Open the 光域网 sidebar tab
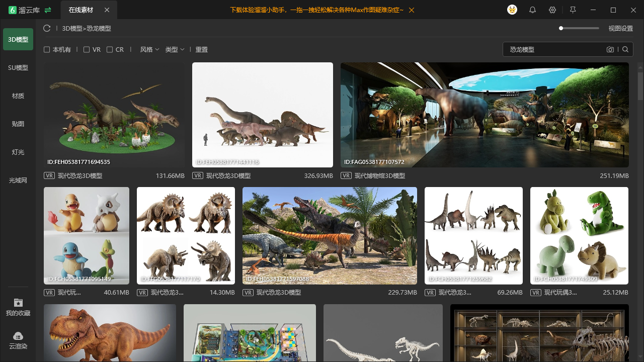 click(18, 180)
